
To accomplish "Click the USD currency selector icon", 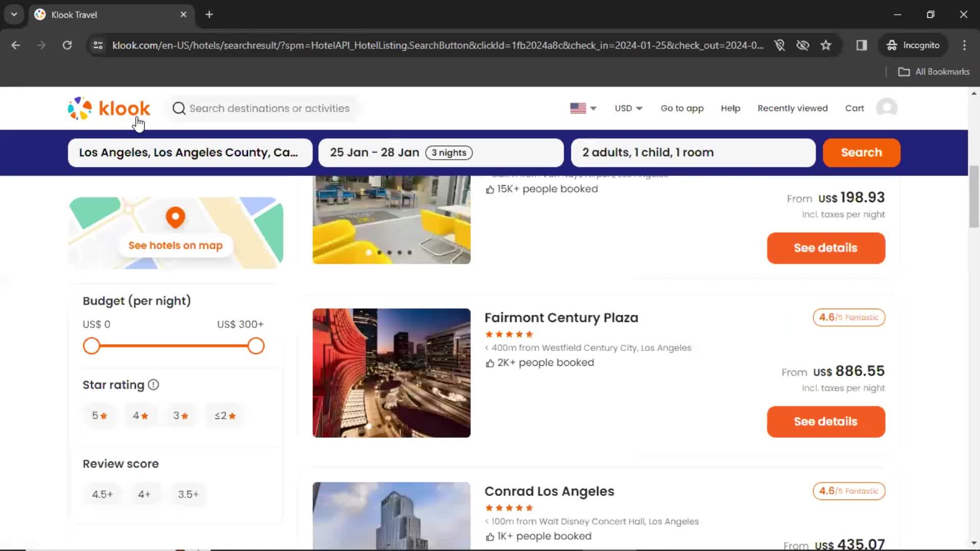I will point(628,108).
